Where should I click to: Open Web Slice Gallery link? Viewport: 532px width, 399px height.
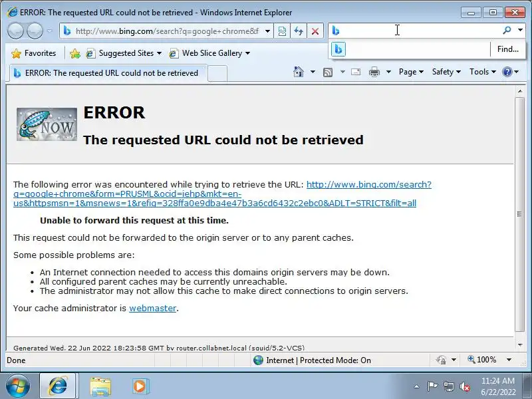pyautogui.click(x=206, y=53)
